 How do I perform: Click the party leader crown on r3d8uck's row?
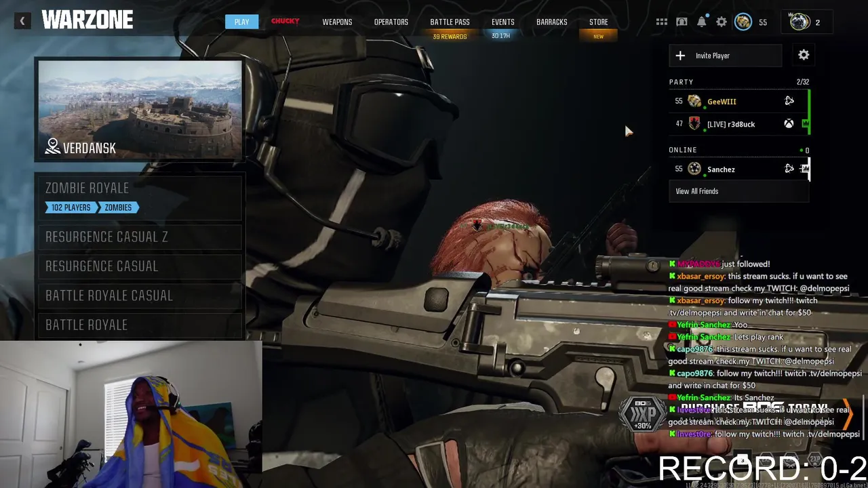805,124
